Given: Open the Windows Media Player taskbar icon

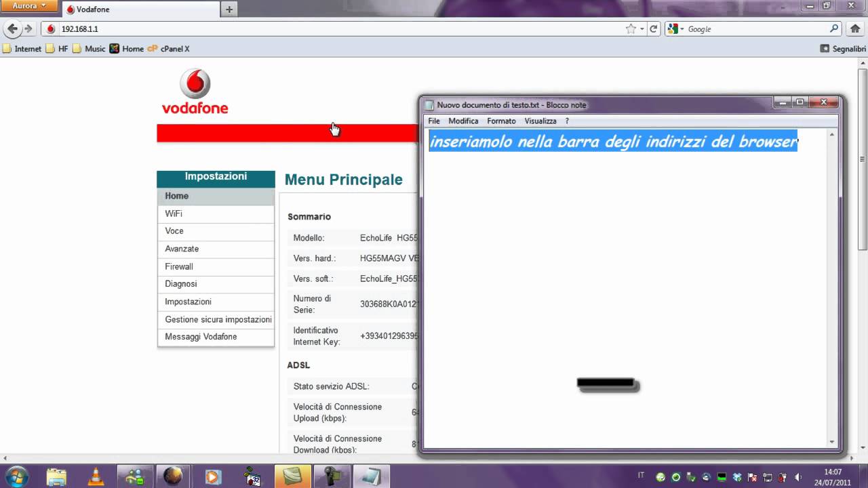Looking at the screenshot, I should [x=214, y=476].
